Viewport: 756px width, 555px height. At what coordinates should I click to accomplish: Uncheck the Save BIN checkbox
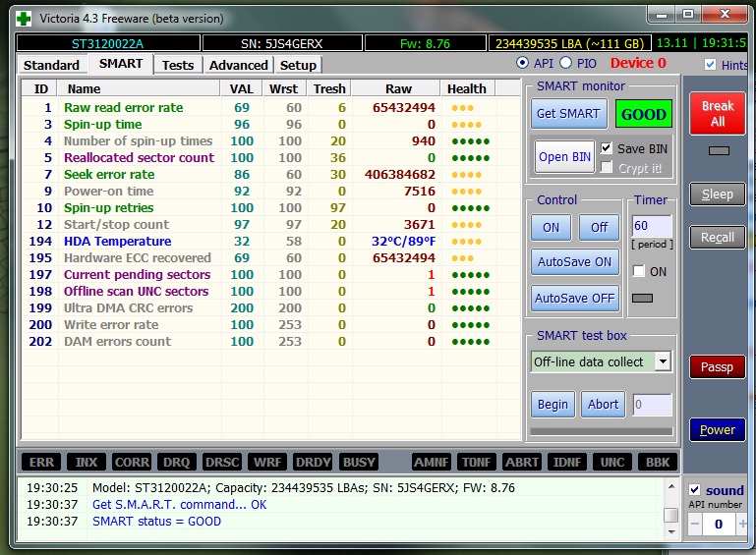606,148
